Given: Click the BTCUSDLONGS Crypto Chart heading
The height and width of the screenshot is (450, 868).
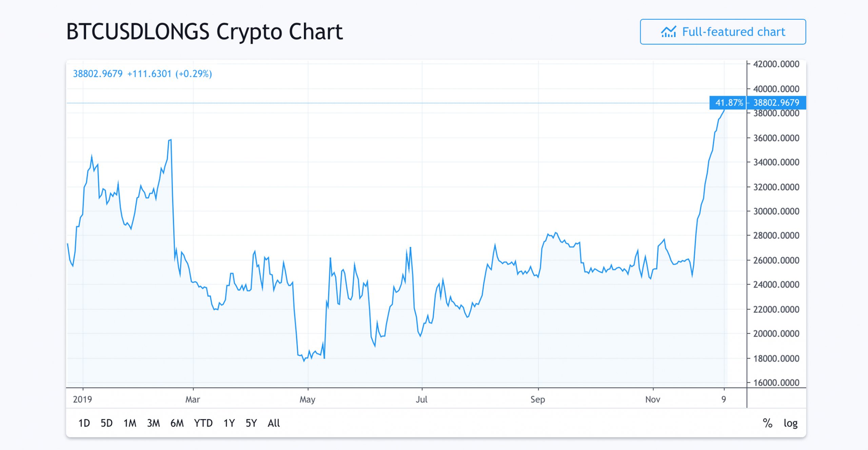Looking at the screenshot, I should (x=204, y=32).
